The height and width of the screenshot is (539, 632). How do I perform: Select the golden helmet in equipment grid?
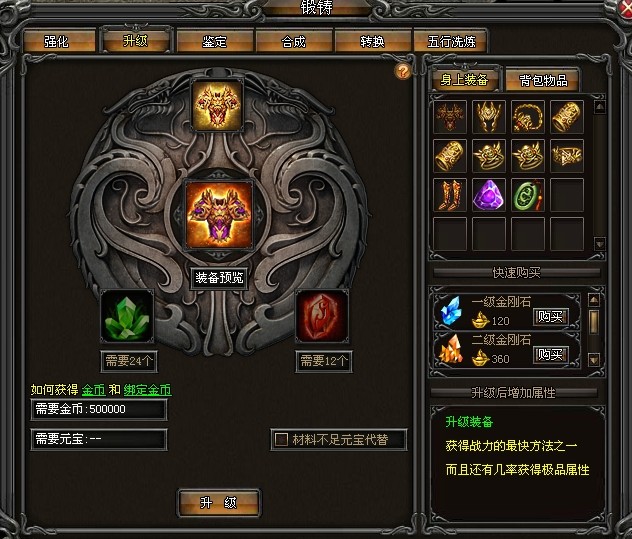[489, 117]
